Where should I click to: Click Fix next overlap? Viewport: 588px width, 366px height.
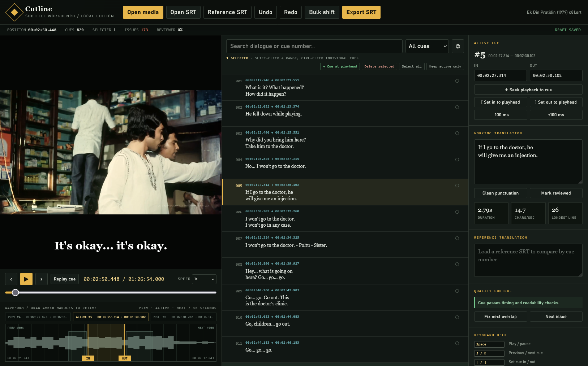[501, 317]
